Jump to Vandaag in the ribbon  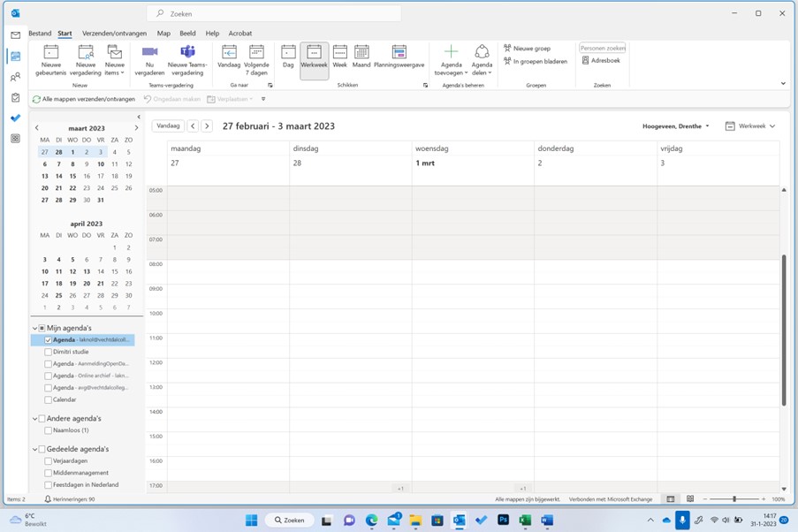(229, 57)
